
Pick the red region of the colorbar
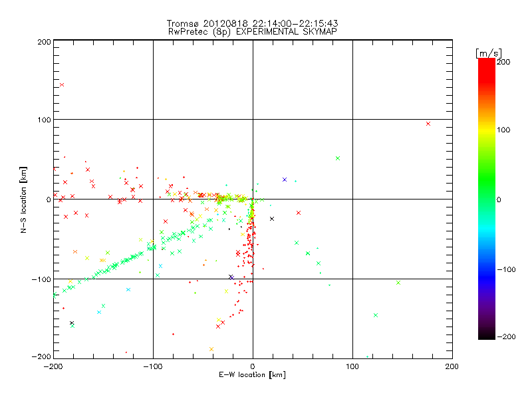[x=487, y=73]
